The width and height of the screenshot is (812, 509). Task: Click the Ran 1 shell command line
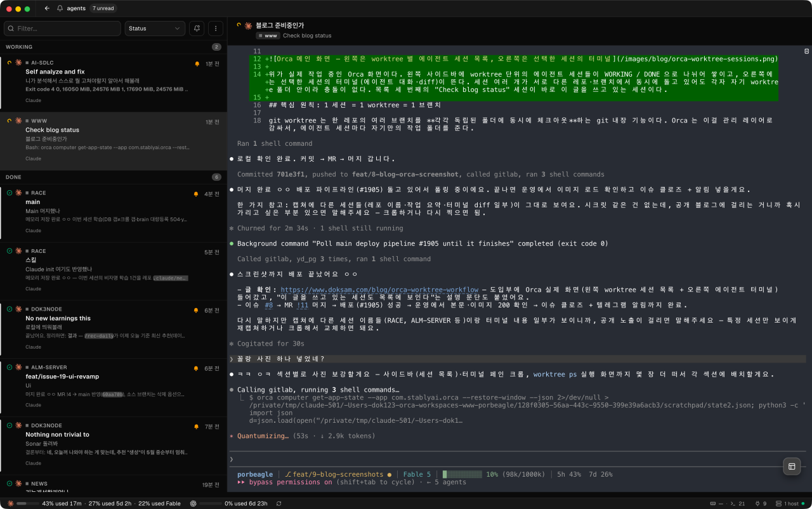pos(275,144)
